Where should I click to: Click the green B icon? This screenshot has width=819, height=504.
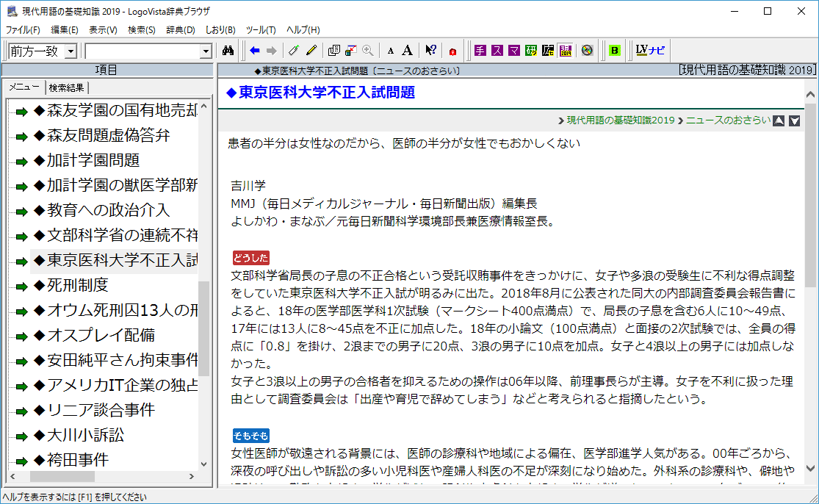(615, 51)
